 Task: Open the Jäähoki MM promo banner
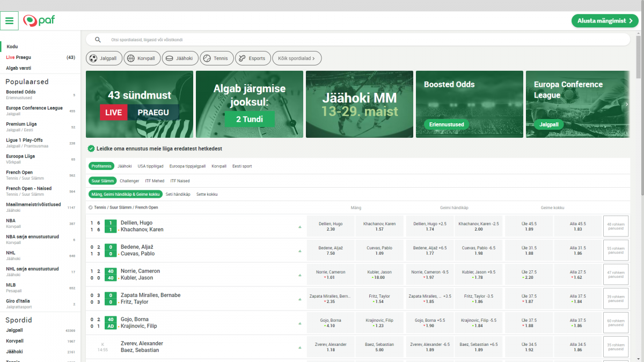point(360,104)
